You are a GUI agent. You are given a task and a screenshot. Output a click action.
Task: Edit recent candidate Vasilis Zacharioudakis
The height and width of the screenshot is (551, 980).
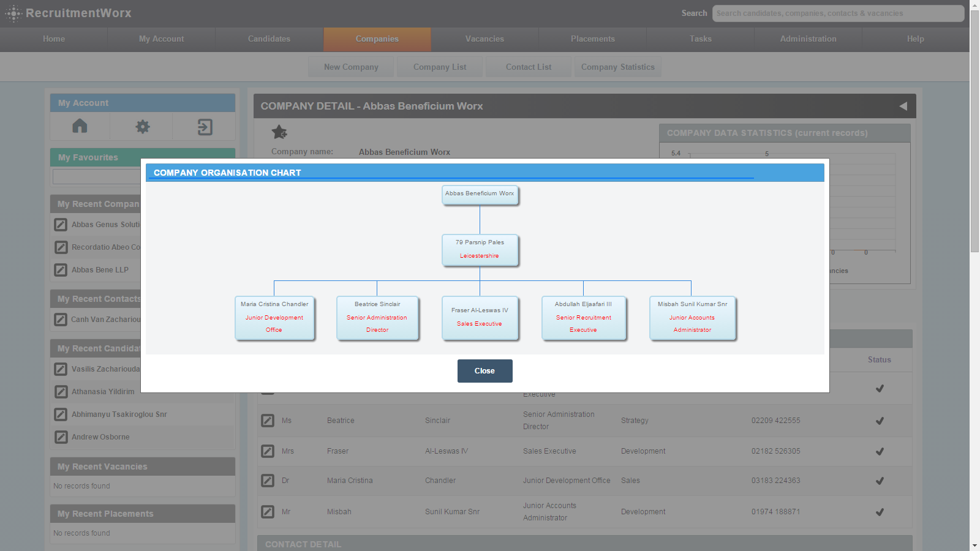(x=61, y=369)
